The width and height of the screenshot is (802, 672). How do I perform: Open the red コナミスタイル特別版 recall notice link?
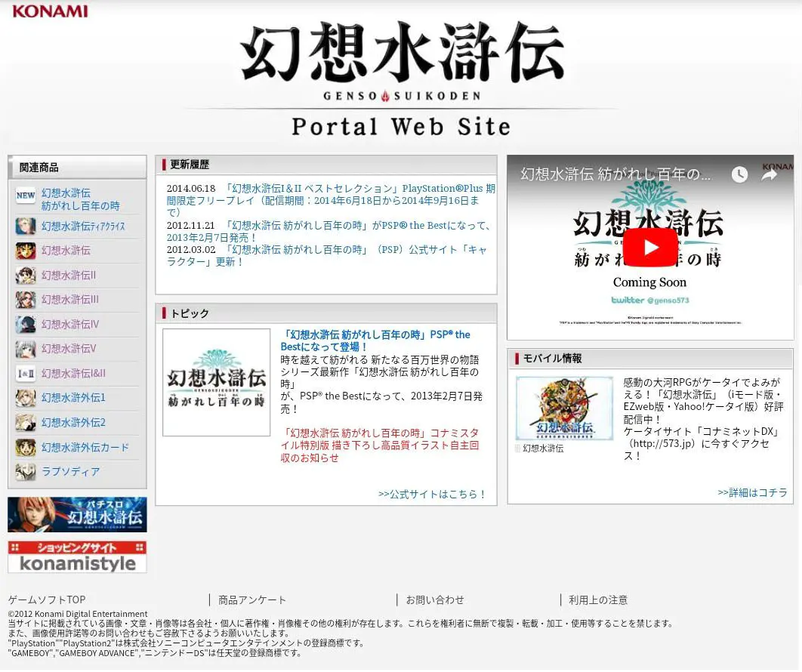point(380,445)
